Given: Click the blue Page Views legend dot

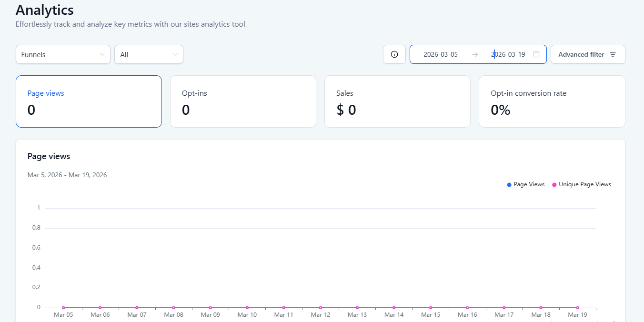Looking at the screenshot, I should tap(509, 185).
